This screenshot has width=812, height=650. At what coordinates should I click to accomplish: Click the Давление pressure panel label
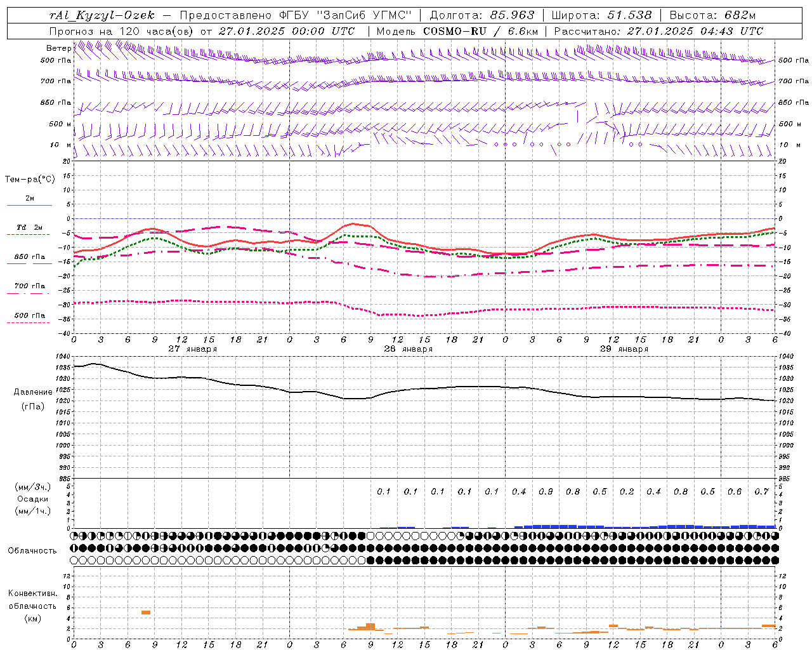(x=33, y=392)
